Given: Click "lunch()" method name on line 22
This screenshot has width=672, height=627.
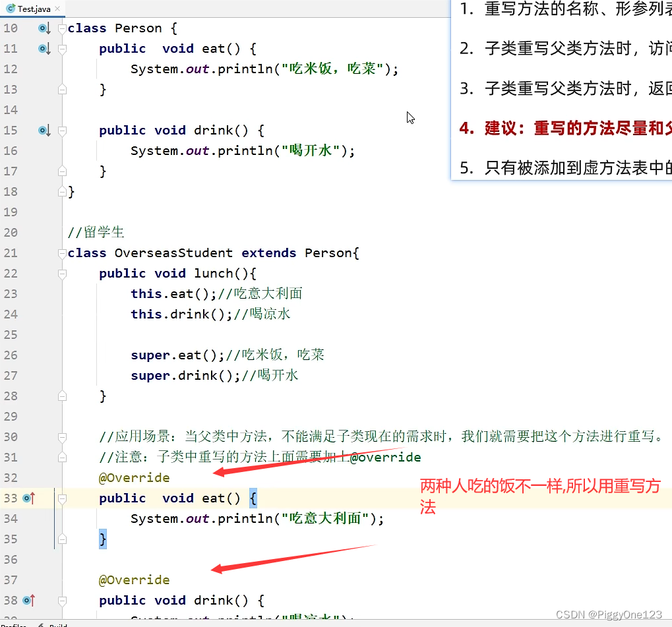Looking at the screenshot, I should pos(221,274).
